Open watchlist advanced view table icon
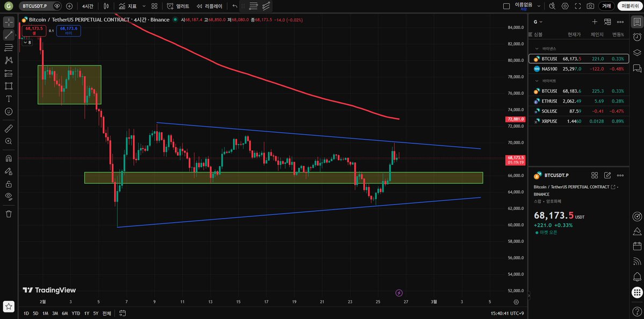This screenshot has width=644, height=319. (x=607, y=22)
